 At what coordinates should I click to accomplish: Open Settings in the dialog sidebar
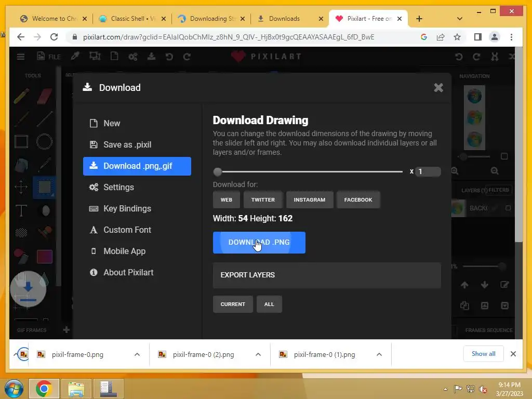[x=137, y=187]
